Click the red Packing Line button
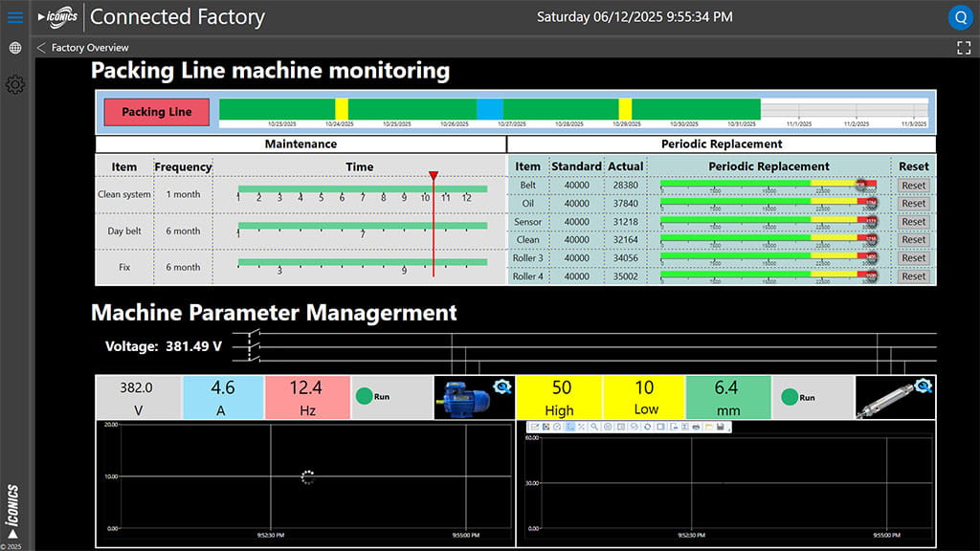Screen dimensions: 980x551 (x=156, y=112)
